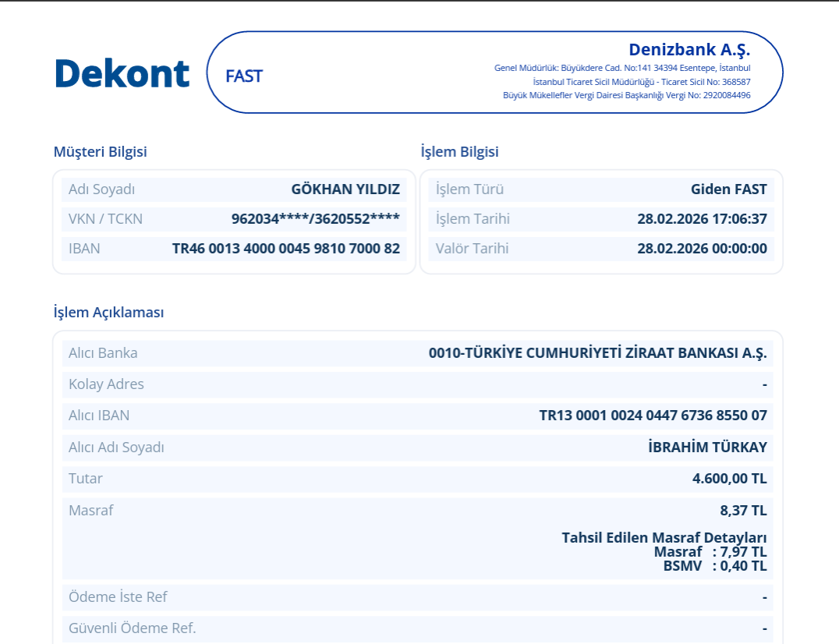Select masked ID 962034****/3620552****
The image size is (839, 644).
click(x=316, y=219)
